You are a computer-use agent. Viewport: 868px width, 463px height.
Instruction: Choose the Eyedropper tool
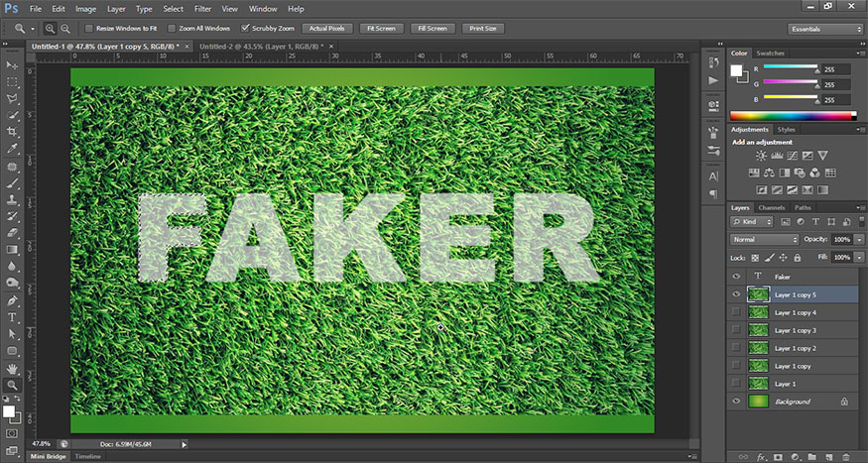click(12, 149)
